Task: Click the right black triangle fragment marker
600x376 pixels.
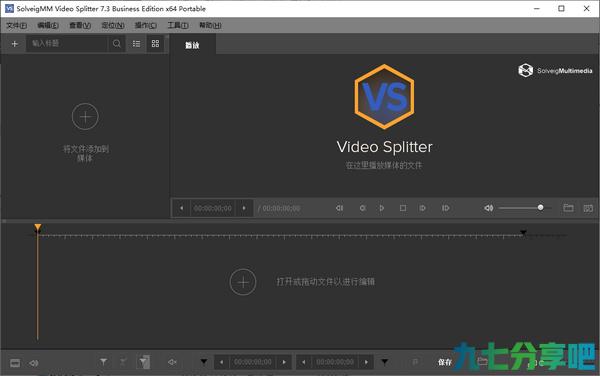Action: (385, 361)
